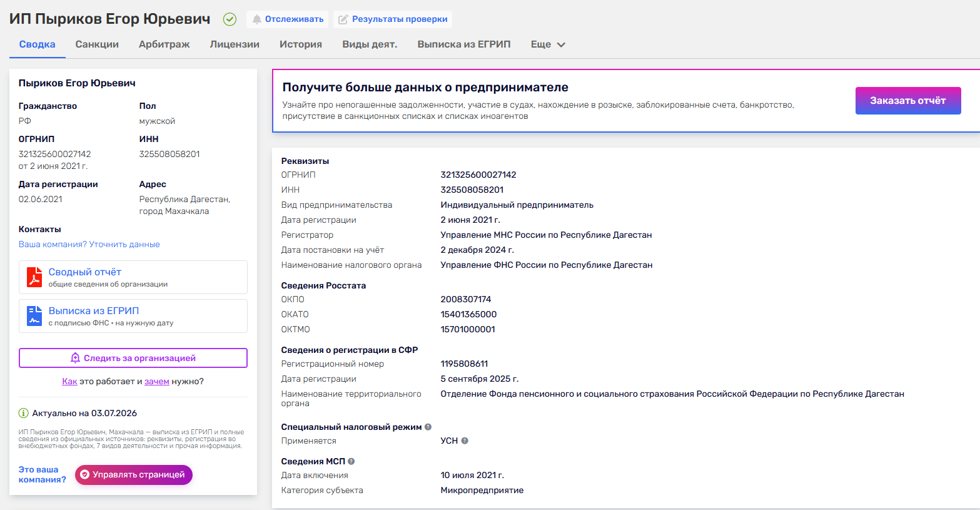Click the зачем link

[x=157, y=382]
